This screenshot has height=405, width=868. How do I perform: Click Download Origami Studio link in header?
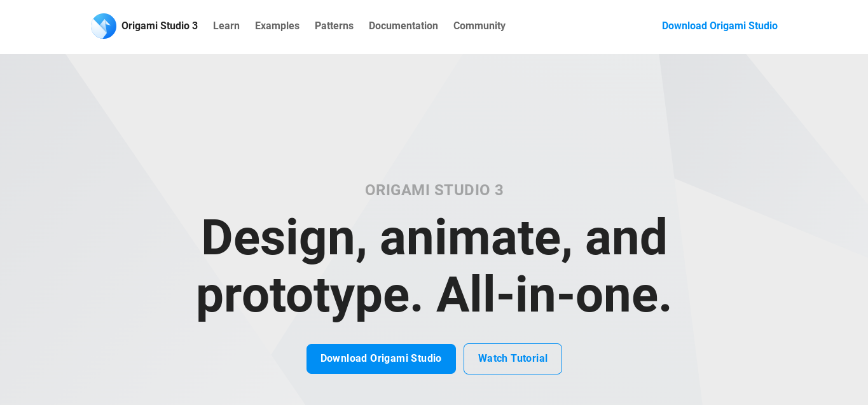[720, 26]
